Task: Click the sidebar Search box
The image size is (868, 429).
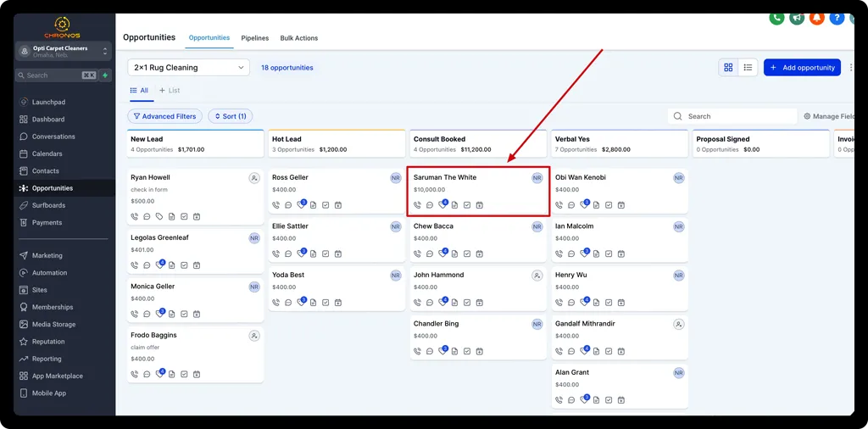Action: [57, 75]
